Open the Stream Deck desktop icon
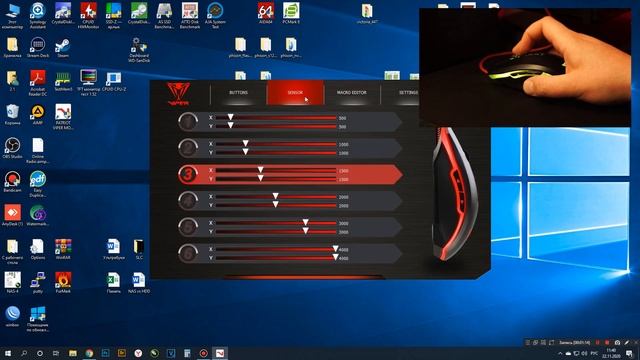This screenshot has width=640, height=360. tap(38, 47)
